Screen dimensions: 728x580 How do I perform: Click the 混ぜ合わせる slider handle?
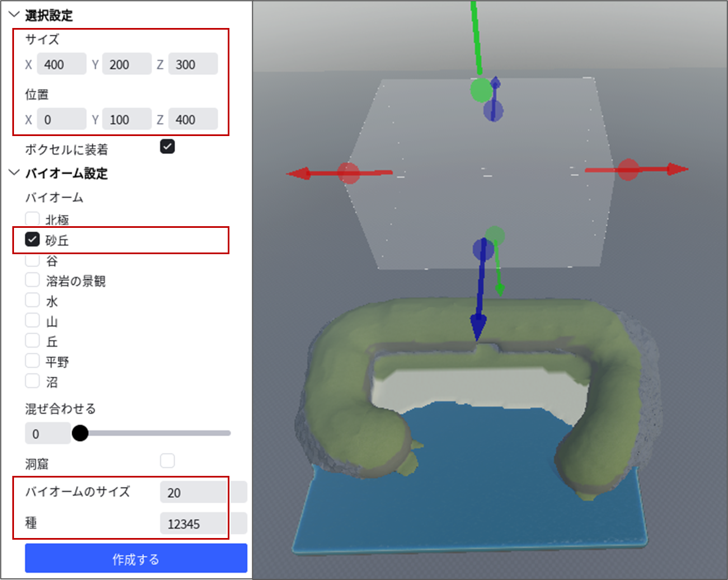(x=80, y=433)
